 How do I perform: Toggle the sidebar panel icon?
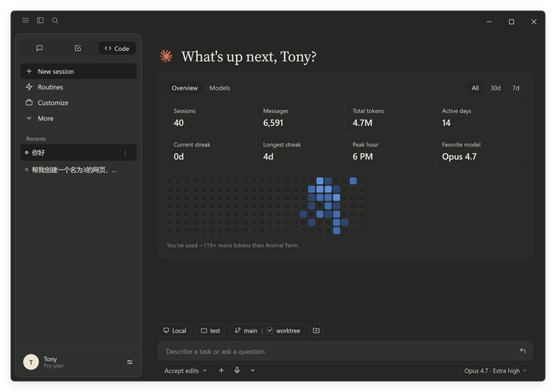tap(40, 20)
